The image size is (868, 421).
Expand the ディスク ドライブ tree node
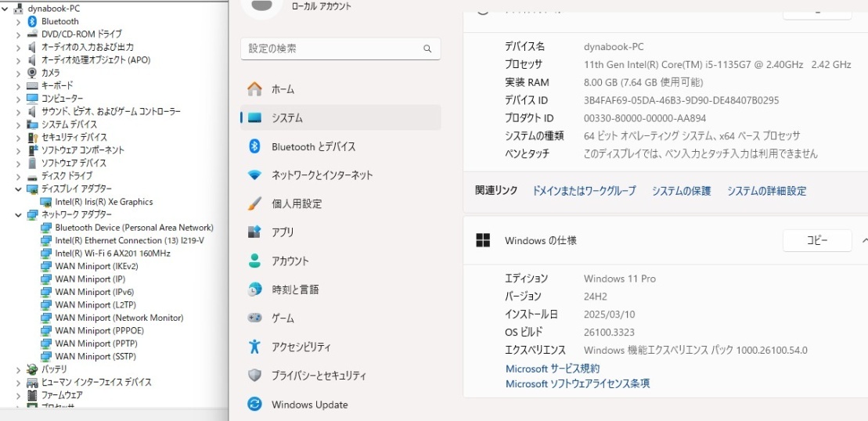(19, 176)
